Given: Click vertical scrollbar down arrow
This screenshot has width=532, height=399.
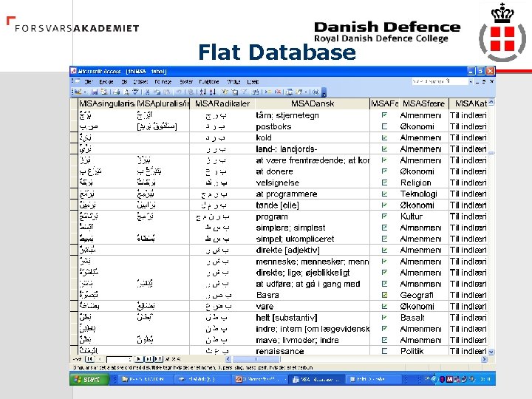Looking at the screenshot, I should coord(491,352).
